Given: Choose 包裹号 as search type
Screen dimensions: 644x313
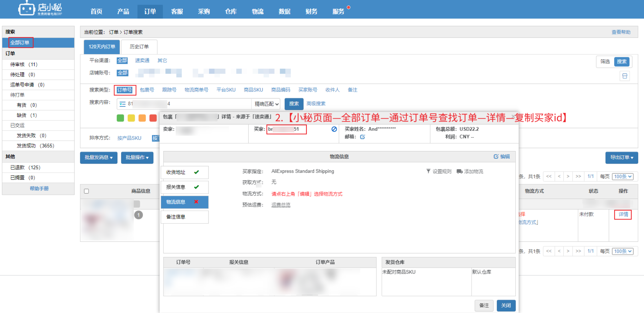Looking at the screenshot, I should pyautogui.click(x=147, y=90).
